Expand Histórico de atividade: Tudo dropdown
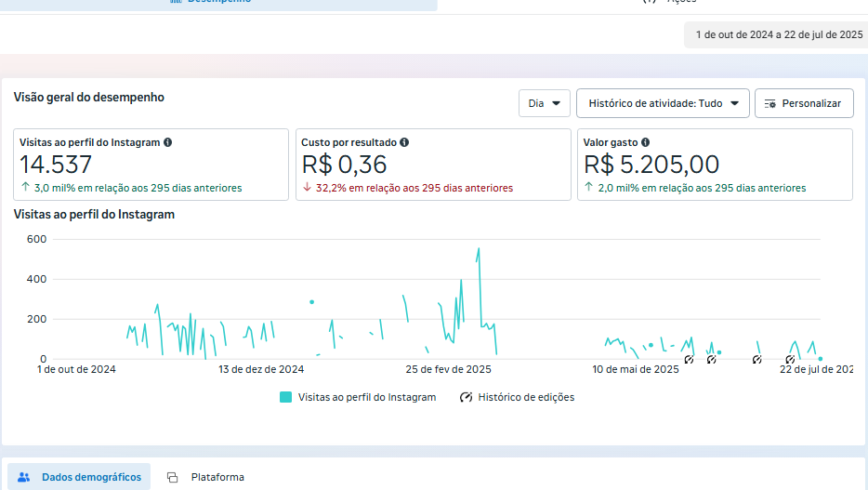 (663, 103)
